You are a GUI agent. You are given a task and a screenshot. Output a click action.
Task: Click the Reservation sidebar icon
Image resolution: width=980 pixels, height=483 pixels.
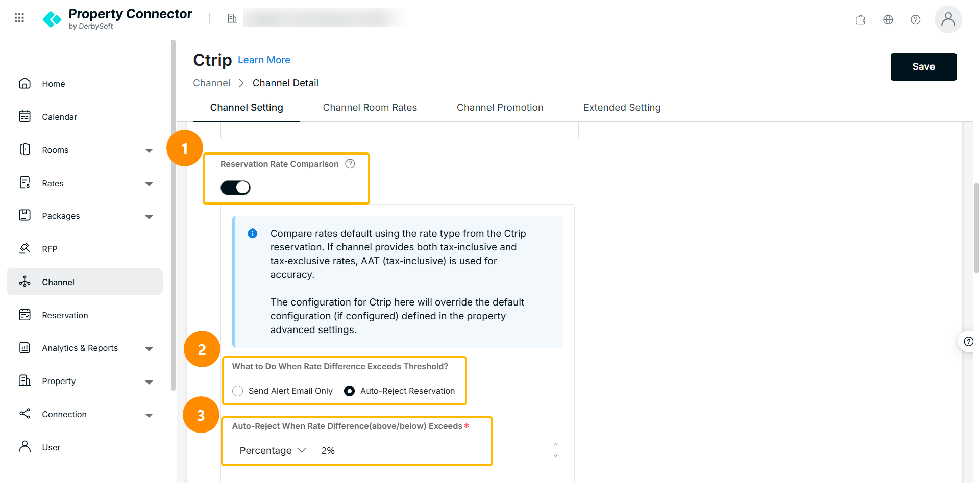coord(24,315)
